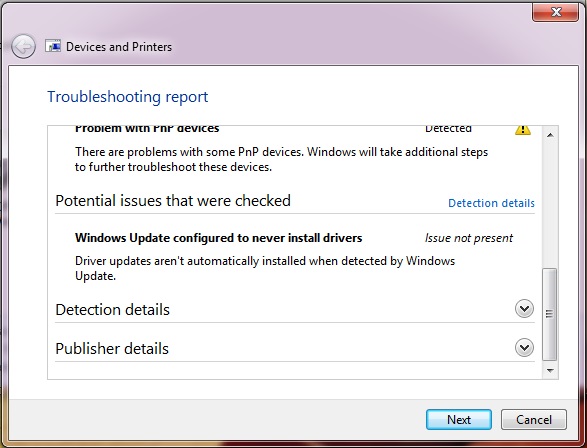Cancel the troubleshooting wizard
The width and height of the screenshot is (587, 448).
pyautogui.click(x=534, y=420)
